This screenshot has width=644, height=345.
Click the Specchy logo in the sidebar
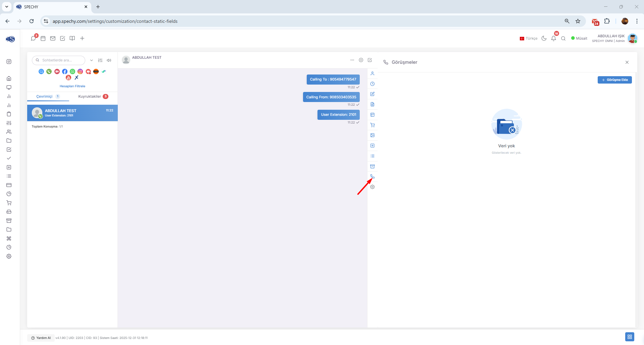[10, 39]
